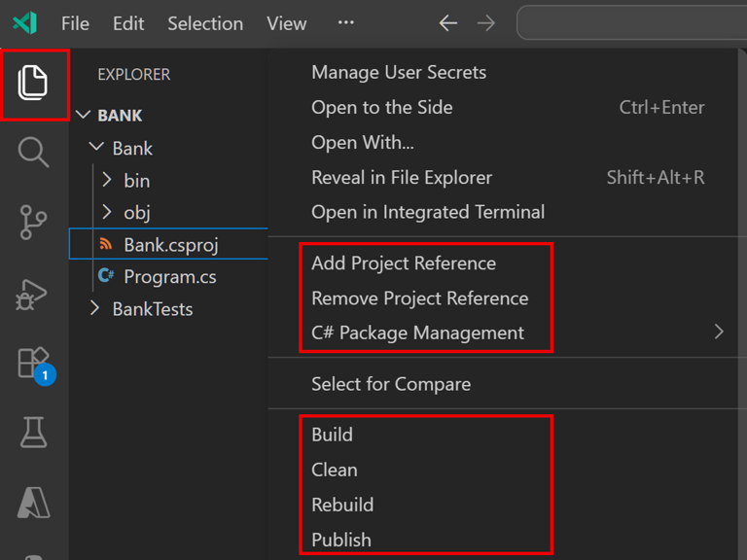Screen dimensions: 747x560
Task: Open the Extensions view icon
Action: click(x=34, y=364)
